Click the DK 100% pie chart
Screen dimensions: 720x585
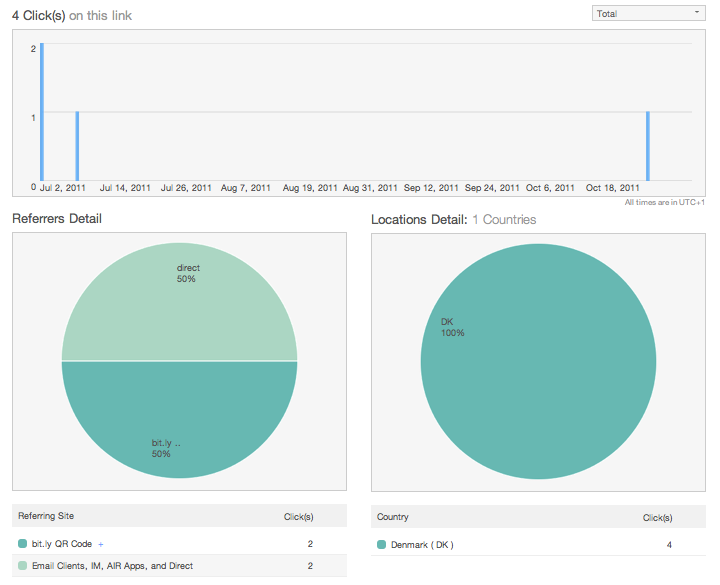[x=538, y=361]
